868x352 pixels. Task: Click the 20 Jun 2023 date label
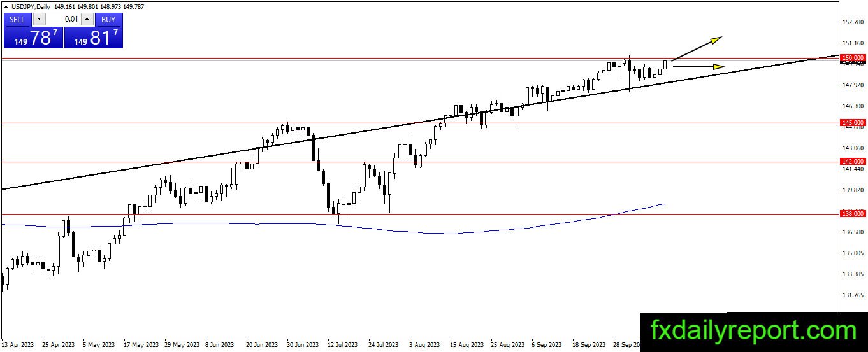click(262, 345)
